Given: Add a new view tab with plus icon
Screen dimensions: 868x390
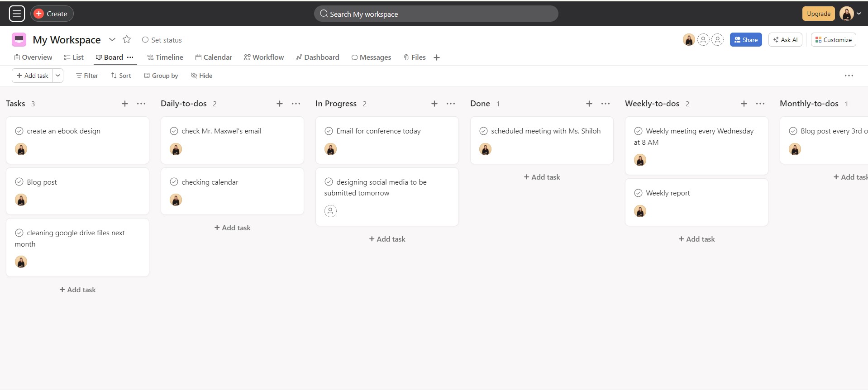Looking at the screenshot, I should pyautogui.click(x=437, y=57).
